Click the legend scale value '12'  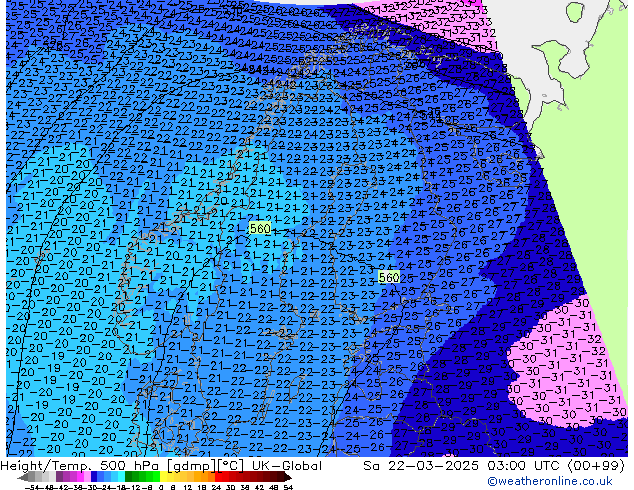(x=188, y=487)
